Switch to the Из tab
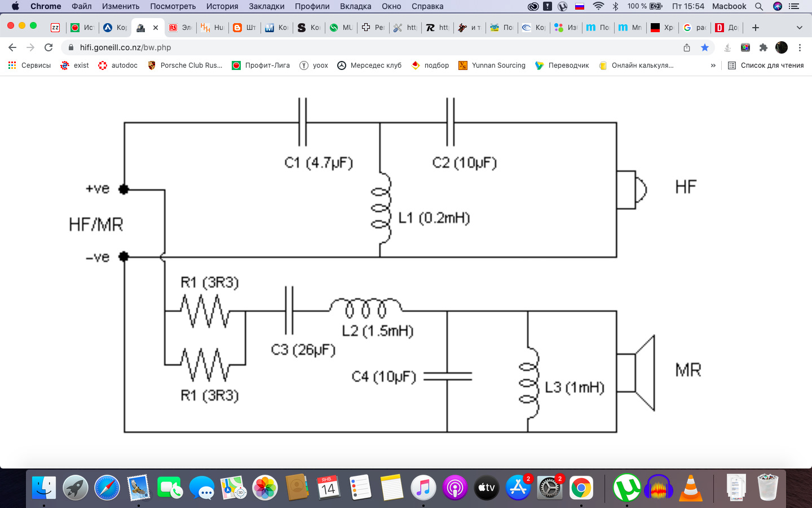The height and width of the screenshot is (508, 812). [x=566, y=27]
